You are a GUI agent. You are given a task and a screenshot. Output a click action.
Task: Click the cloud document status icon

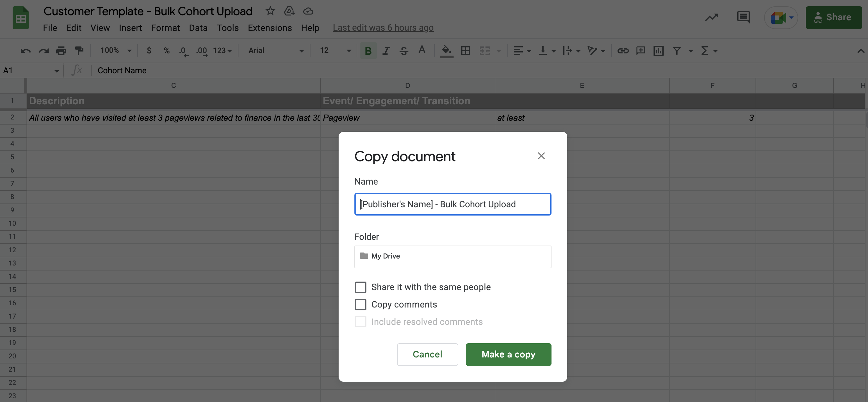[x=308, y=11]
